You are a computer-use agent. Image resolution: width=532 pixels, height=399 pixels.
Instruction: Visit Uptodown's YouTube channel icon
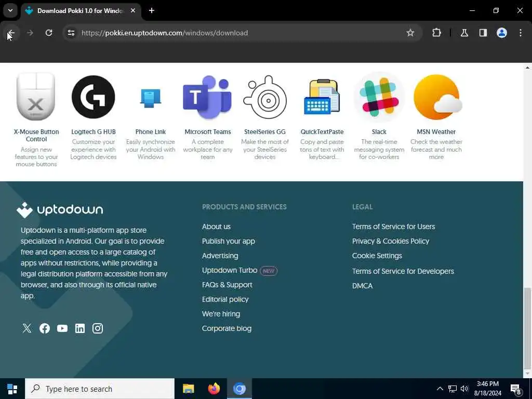(62, 328)
